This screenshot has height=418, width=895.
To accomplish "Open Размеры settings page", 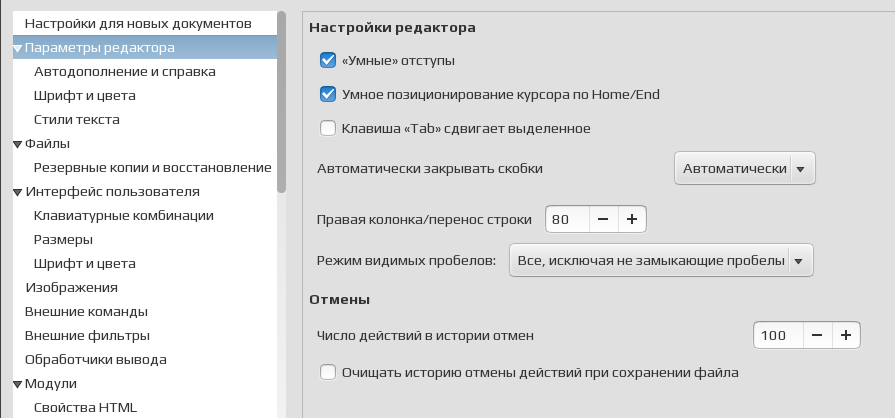I will (x=63, y=239).
